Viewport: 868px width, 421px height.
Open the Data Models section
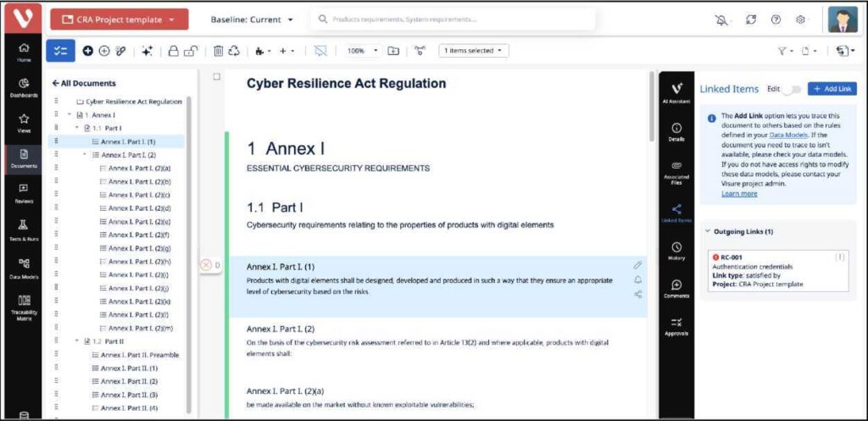(24, 267)
